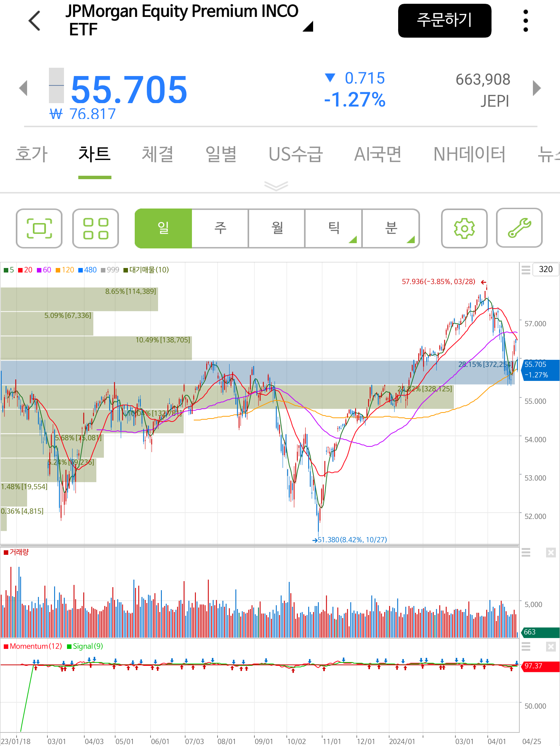560x746 pixels.
Task: Tap the won price ₩ 76.817
Action: point(83,114)
